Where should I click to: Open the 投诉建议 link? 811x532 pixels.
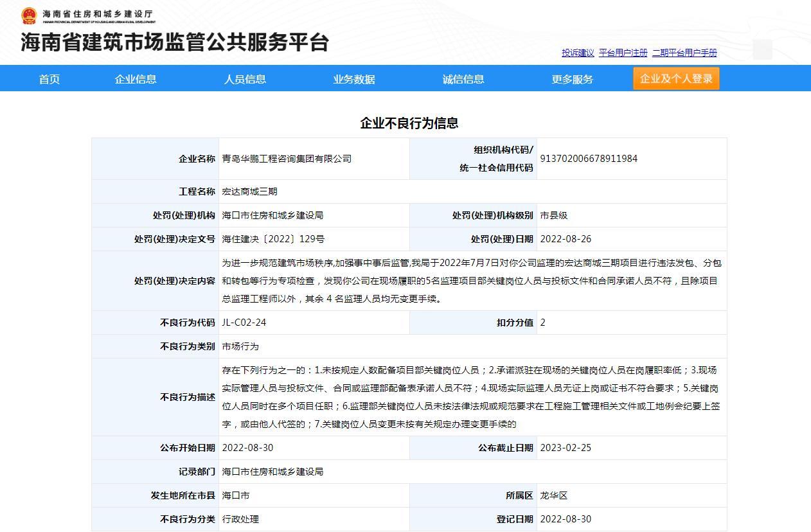(x=578, y=53)
